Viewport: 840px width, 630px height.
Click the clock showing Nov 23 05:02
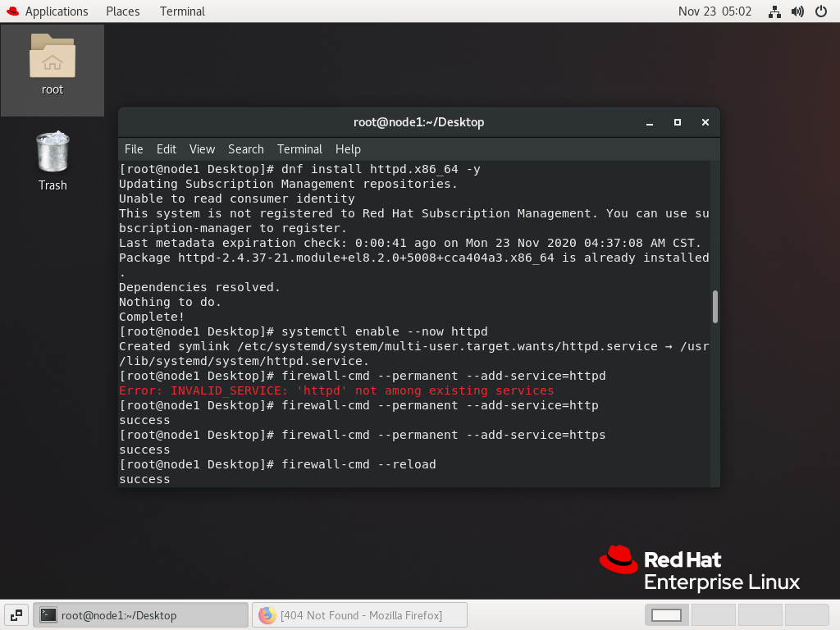coord(714,11)
